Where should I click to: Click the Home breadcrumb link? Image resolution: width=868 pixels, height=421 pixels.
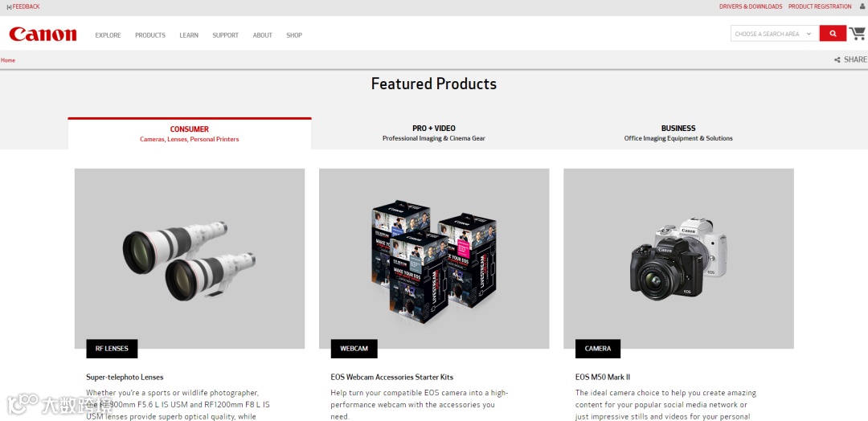click(x=8, y=60)
